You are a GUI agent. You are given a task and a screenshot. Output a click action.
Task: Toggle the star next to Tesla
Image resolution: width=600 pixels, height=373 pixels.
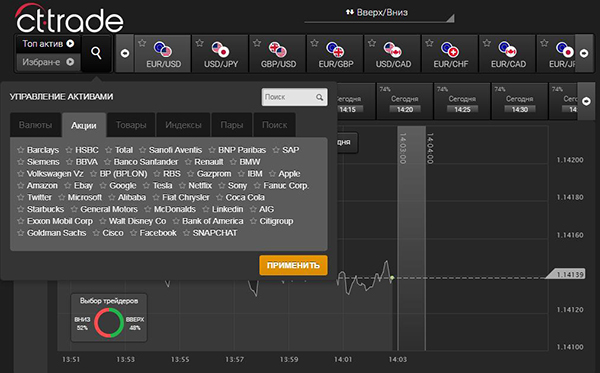pos(146,186)
